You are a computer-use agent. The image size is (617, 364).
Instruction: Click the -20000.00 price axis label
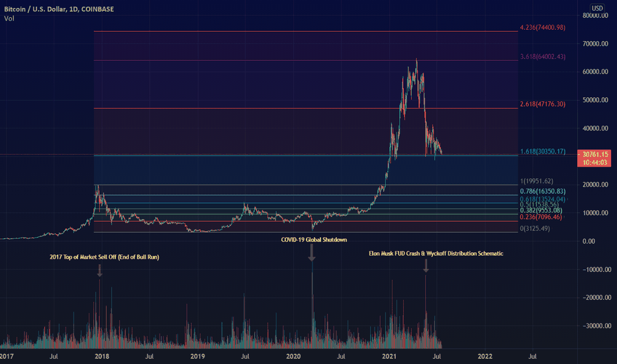point(596,298)
